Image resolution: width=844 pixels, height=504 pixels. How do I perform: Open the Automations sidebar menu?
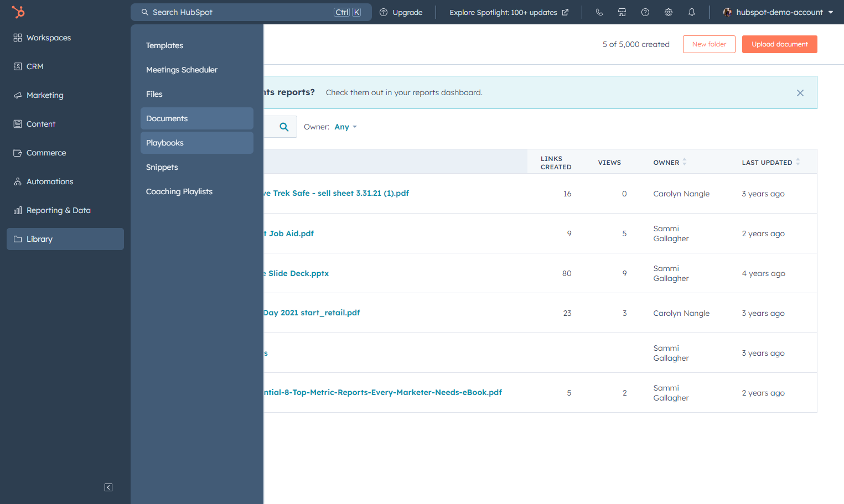(65, 181)
